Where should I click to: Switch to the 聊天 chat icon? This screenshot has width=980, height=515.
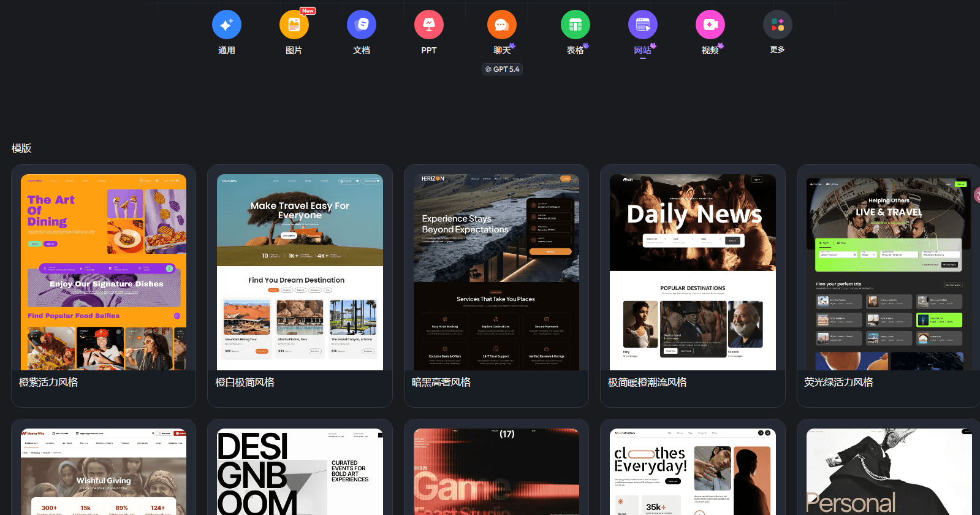[x=501, y=25]
